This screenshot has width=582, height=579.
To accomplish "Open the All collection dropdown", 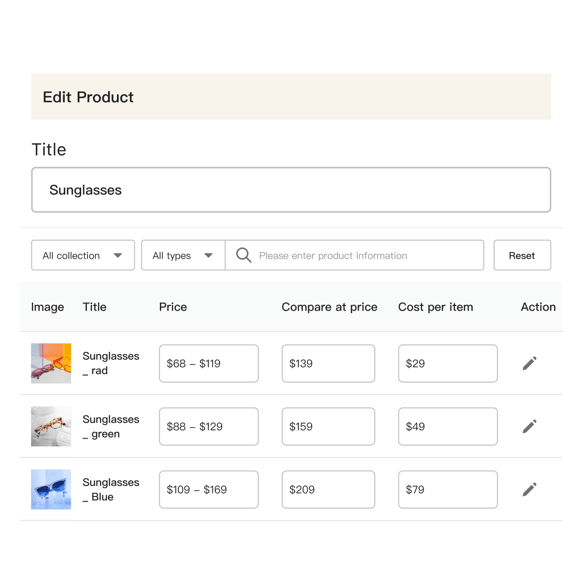I will 83,255.
